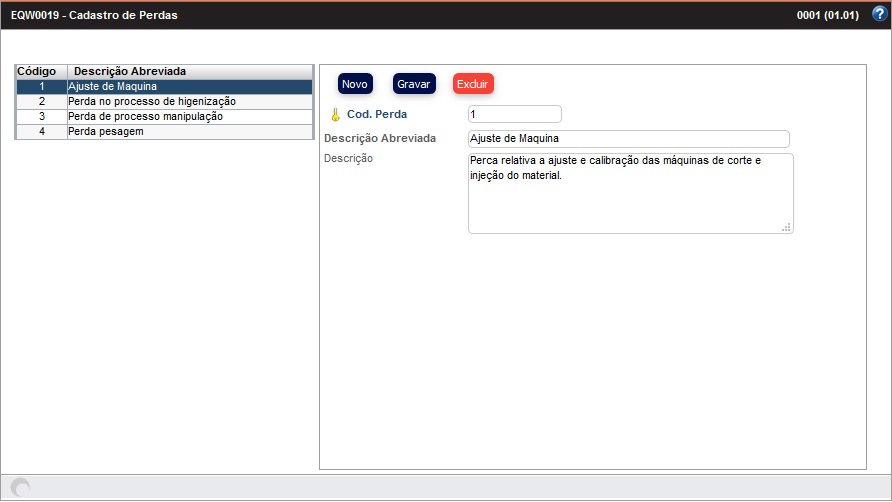Click the loading spinner in the status bar
Image resolution: width=892 pixels, height=502 pixels.
pyautogui.click(x=20, y=487)
